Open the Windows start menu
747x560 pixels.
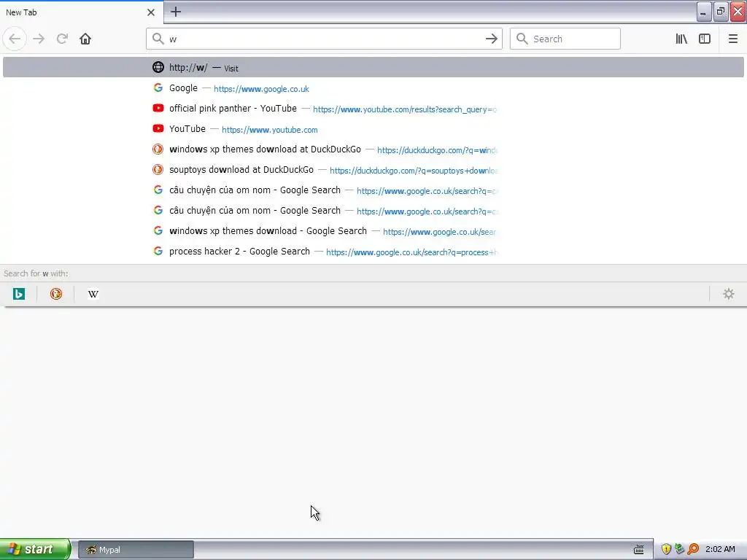(35, 549)
